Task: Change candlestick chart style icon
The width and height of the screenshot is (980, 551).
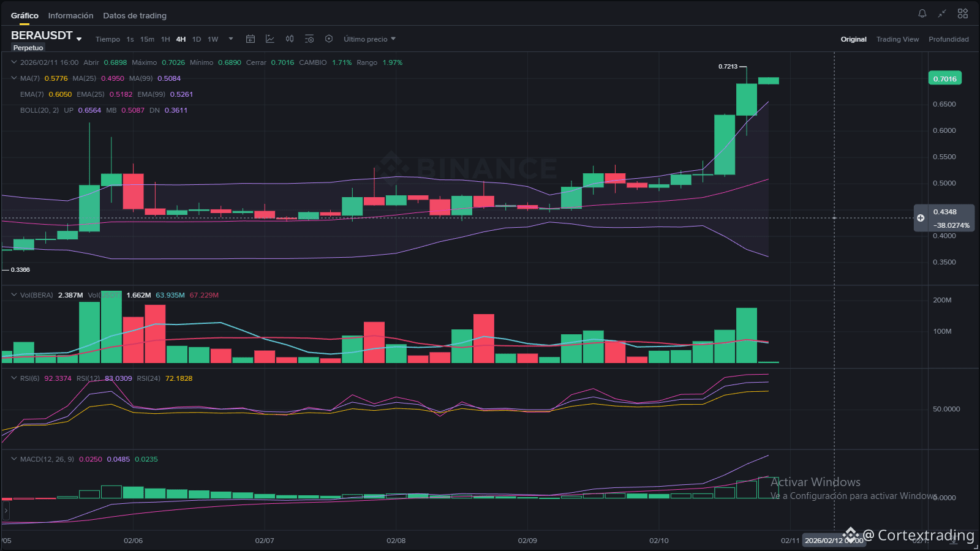Action: click(290, 39)
